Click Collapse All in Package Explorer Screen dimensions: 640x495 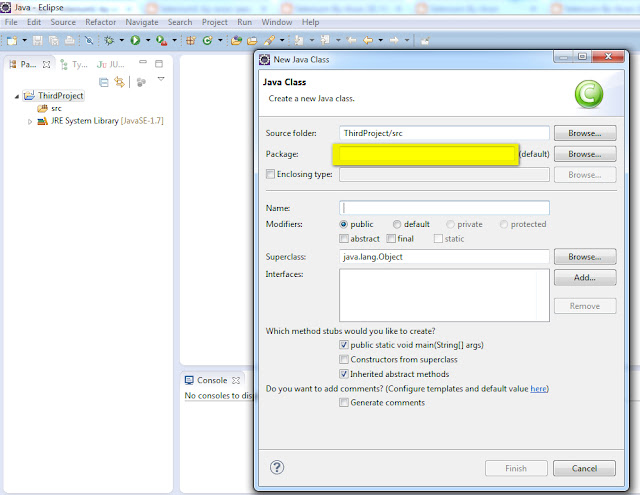coord(104,82)
